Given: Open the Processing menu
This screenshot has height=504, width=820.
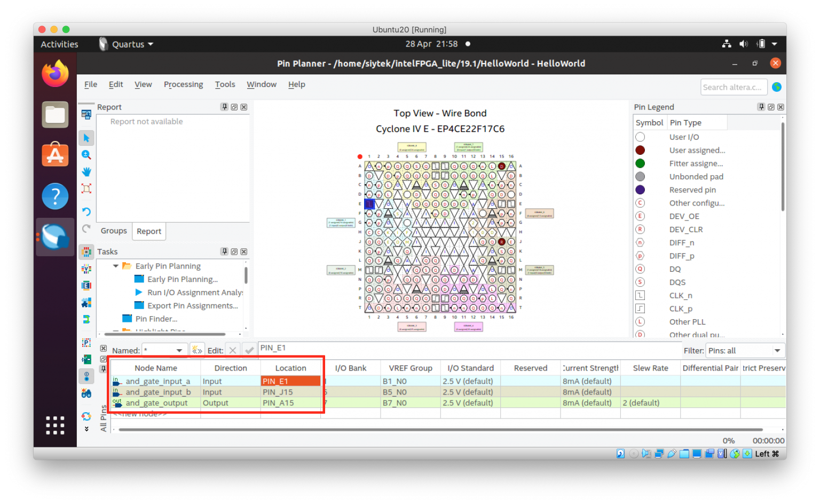Looking at the screenshot, I should click(x=183, y=84).
